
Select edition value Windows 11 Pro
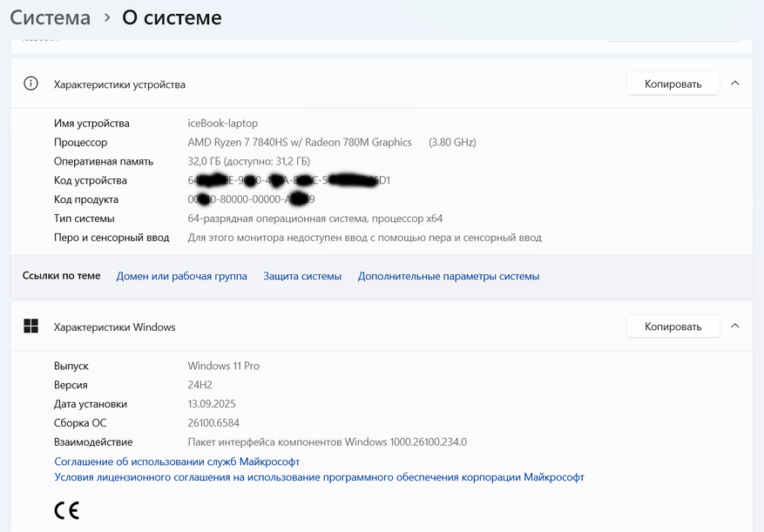[x=224, y=366]
